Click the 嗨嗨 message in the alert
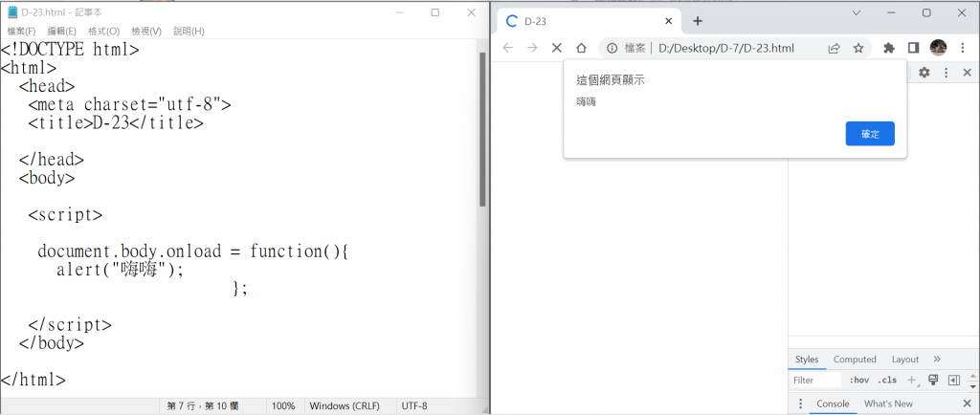The width and height of the screenshot is (980, 415). (x=587, y=101)
